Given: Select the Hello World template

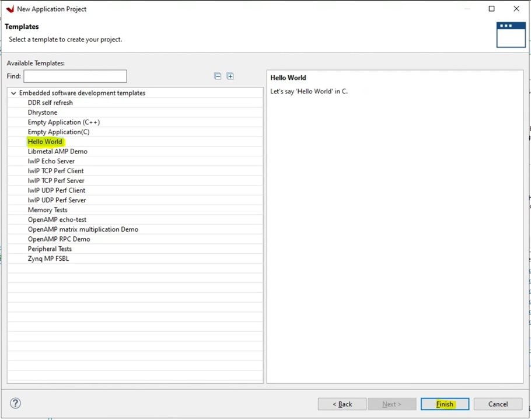Looking at the screenshot, I should coord(45,142).
